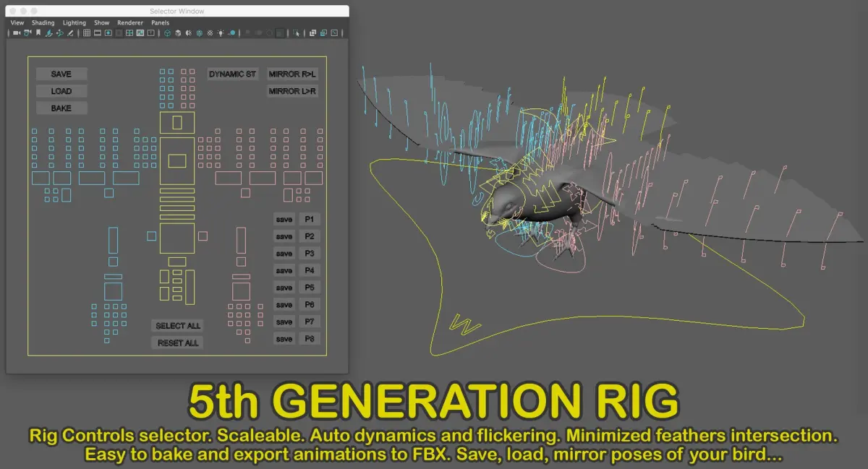Open the Panels menu
Screen dimensions: 868x469
160,22
